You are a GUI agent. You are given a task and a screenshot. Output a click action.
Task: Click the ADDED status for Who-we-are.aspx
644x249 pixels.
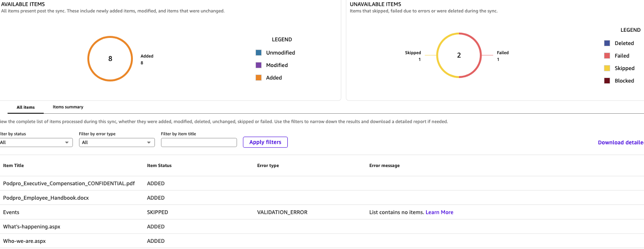click(x=156, y=241)
